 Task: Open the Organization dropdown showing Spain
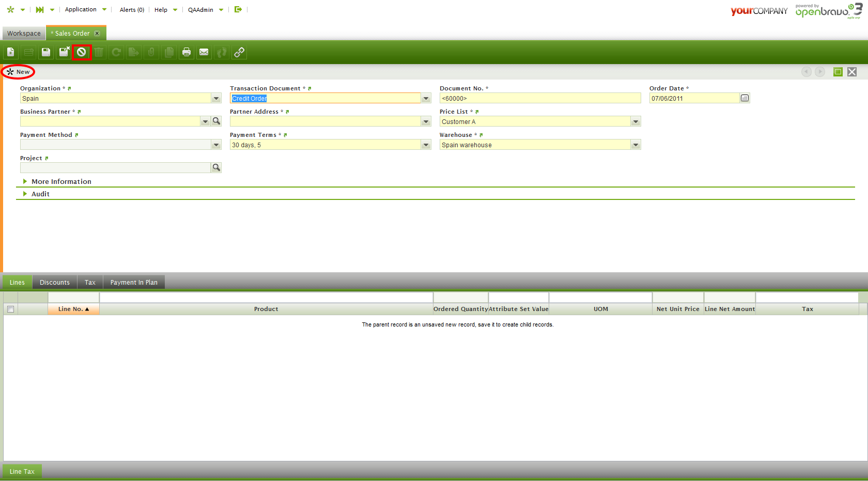click(216, 98)
